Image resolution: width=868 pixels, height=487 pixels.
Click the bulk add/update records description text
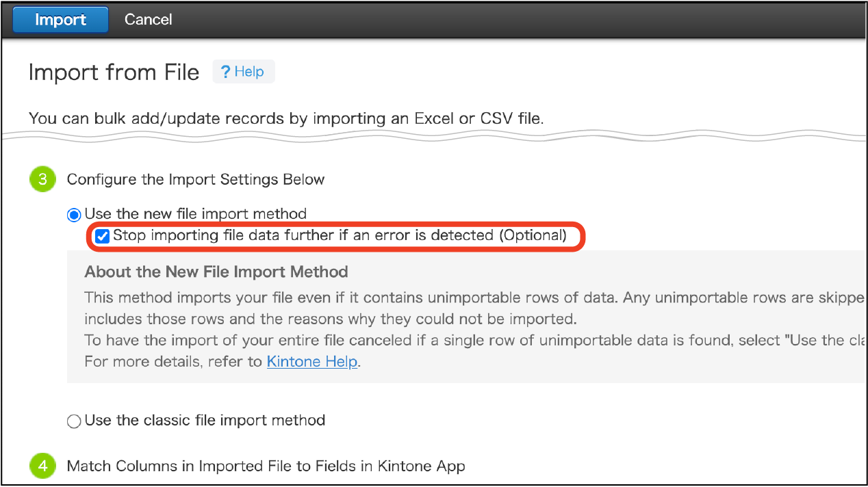click(x=286, y=119)
